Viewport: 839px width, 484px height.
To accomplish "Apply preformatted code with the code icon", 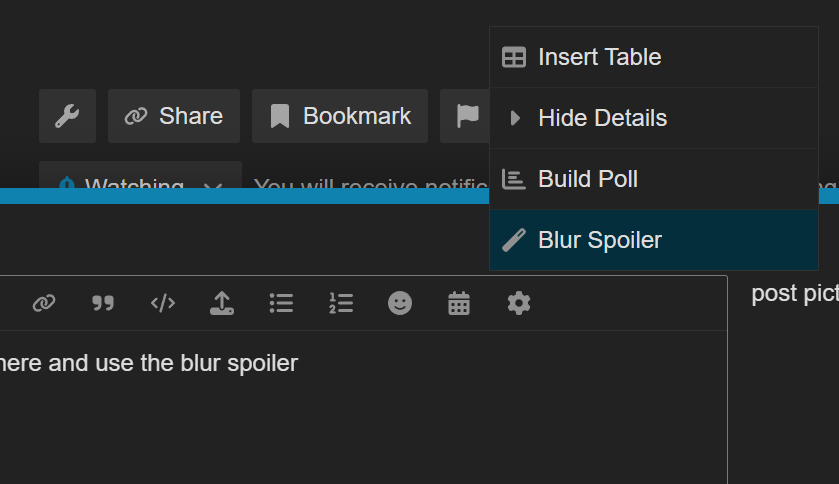I will tap(163, 303).
